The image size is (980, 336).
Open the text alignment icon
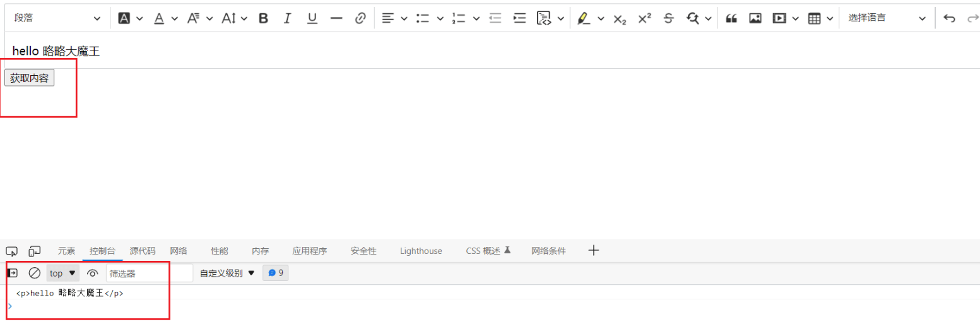click(x=388, y=18)
